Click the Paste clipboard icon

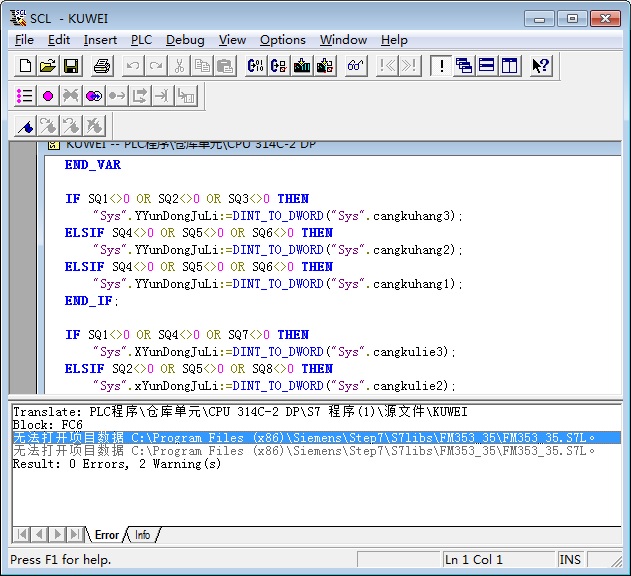(x=225, y=66)
